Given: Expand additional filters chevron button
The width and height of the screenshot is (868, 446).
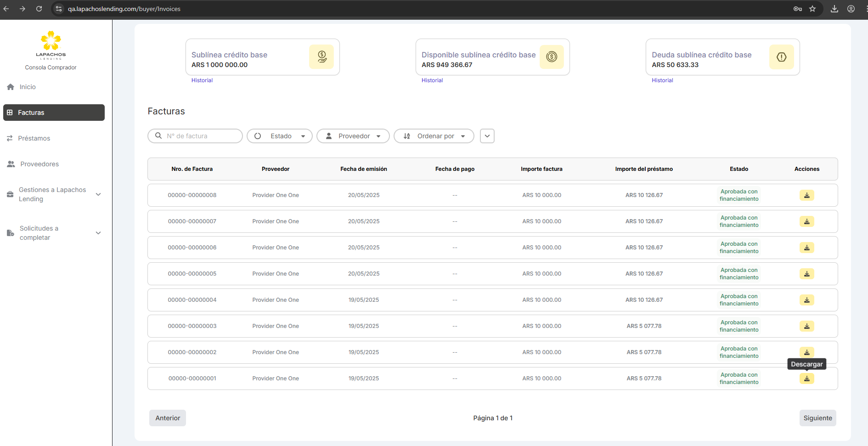Looking at the screenshot, I should (487, 136).
